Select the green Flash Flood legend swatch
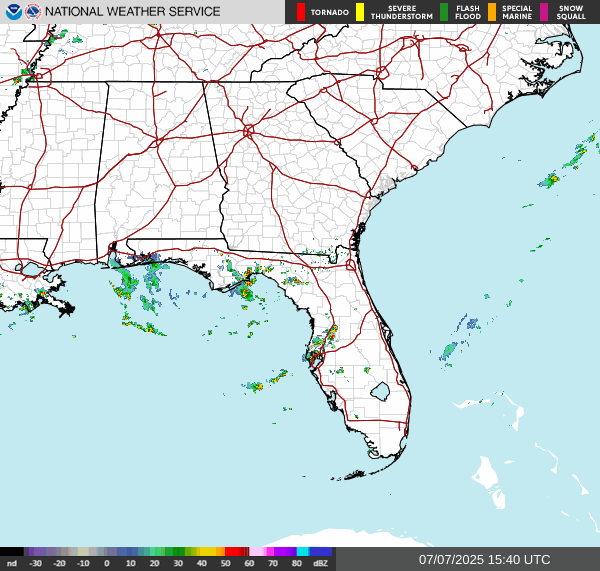Screen dimensions: 600x571 [x=444, y=12]
